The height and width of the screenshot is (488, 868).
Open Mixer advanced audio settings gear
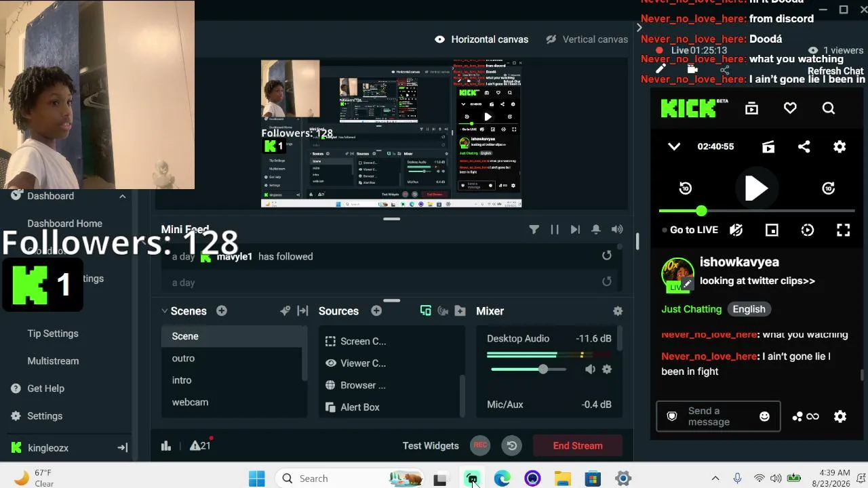tap(618, 311)
